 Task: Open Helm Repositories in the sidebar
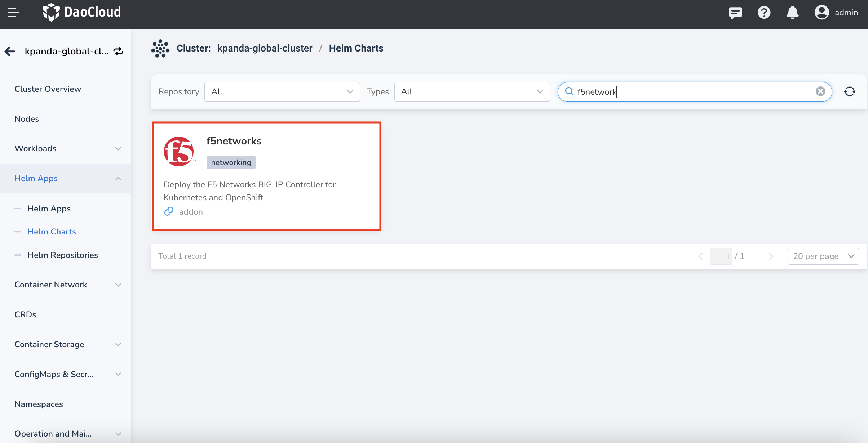pyautogui.click(x=63, y=255)
